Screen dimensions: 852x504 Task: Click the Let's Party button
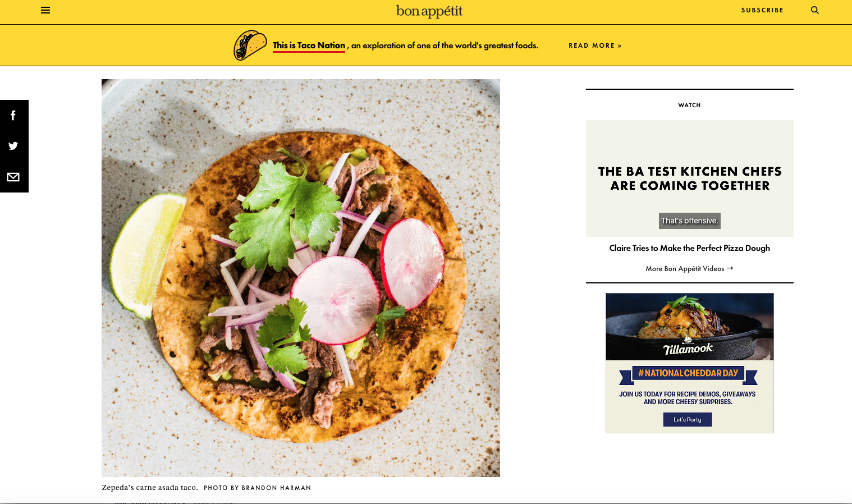tap(688, 419)
